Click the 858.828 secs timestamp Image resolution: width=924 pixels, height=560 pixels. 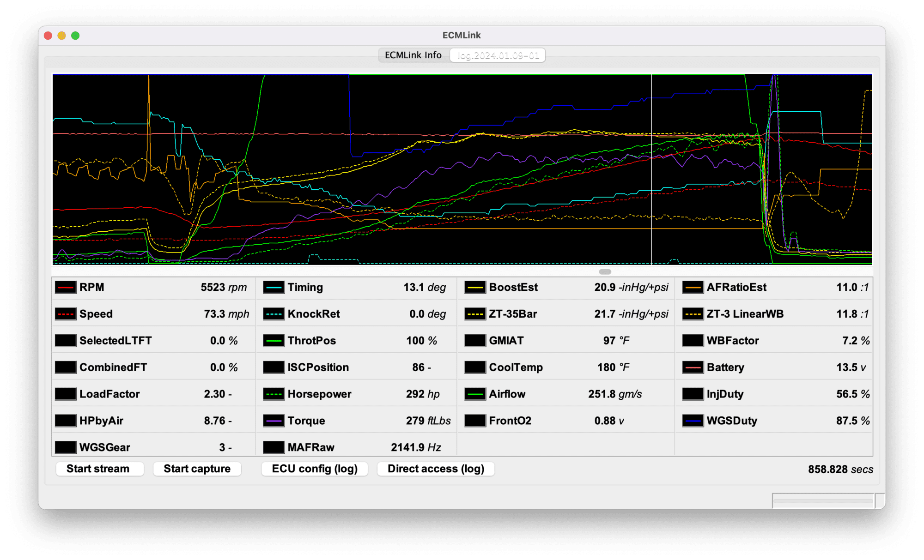pos(840,470)
